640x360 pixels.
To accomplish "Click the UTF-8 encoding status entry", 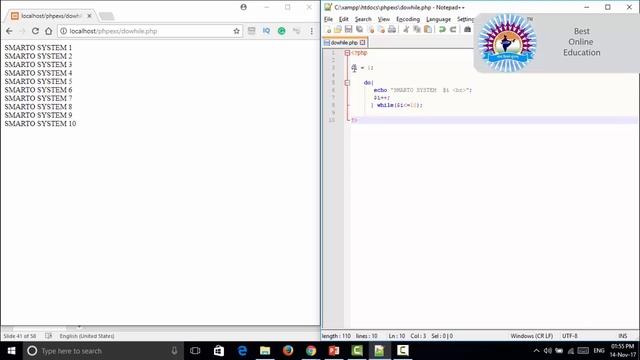I will pyautogui.click(x=569, y=336).
